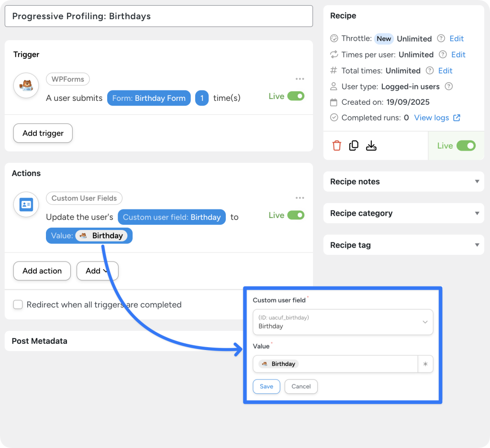Turn off the action's Live switch
Image resolution: width=490 pixels, height=448 pixels.
pyautogui.click(x=297, y=215)
